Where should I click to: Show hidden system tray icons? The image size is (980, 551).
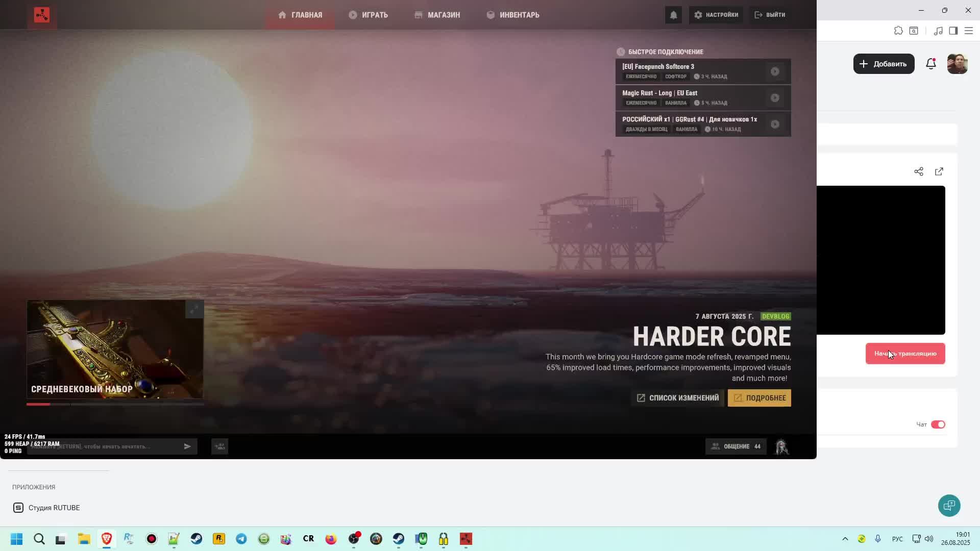pyautogui.click(x=845, y=539)
